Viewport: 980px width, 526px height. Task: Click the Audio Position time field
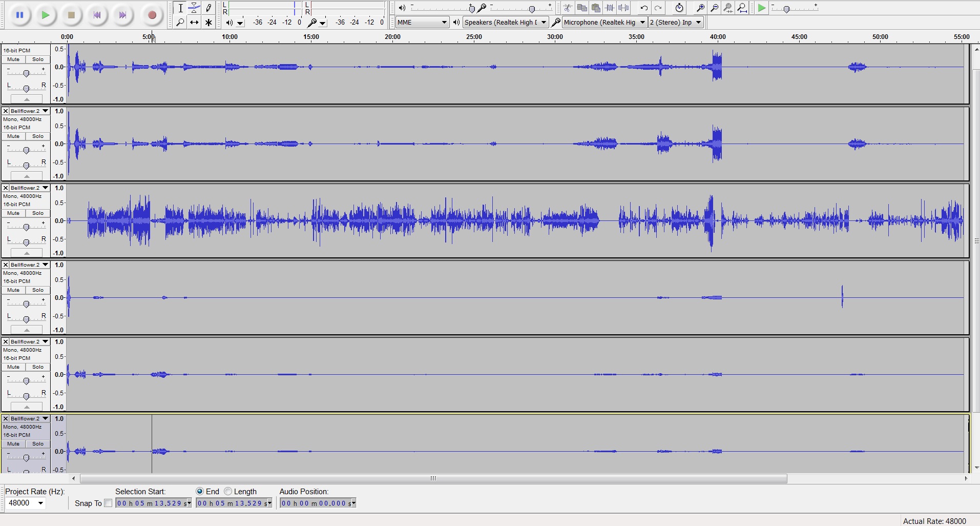pos(318,503)
